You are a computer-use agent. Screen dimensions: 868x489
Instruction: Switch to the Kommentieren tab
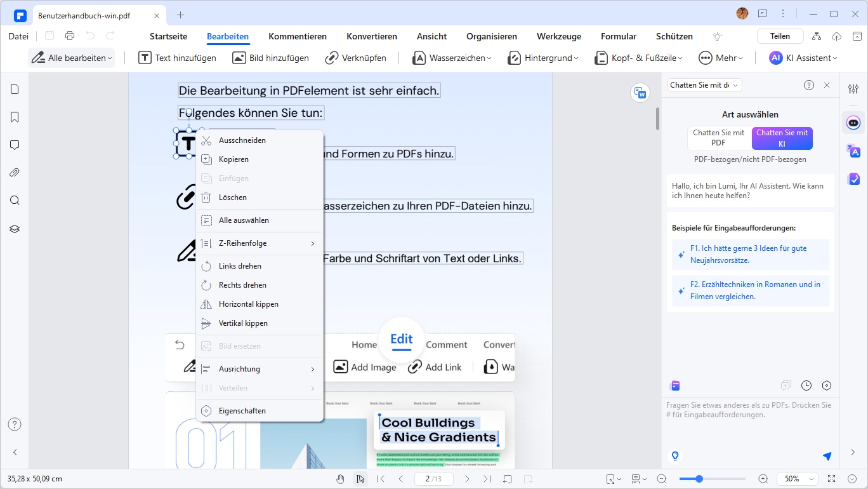pos(298,37)
